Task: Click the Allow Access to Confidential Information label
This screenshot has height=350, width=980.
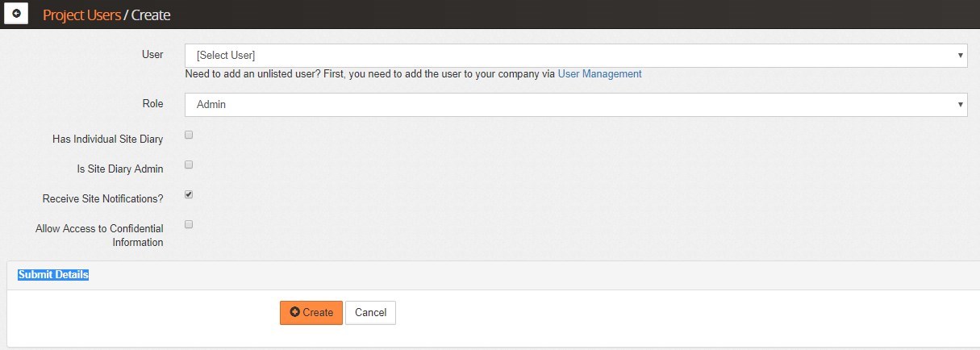Action: (99, 235)
